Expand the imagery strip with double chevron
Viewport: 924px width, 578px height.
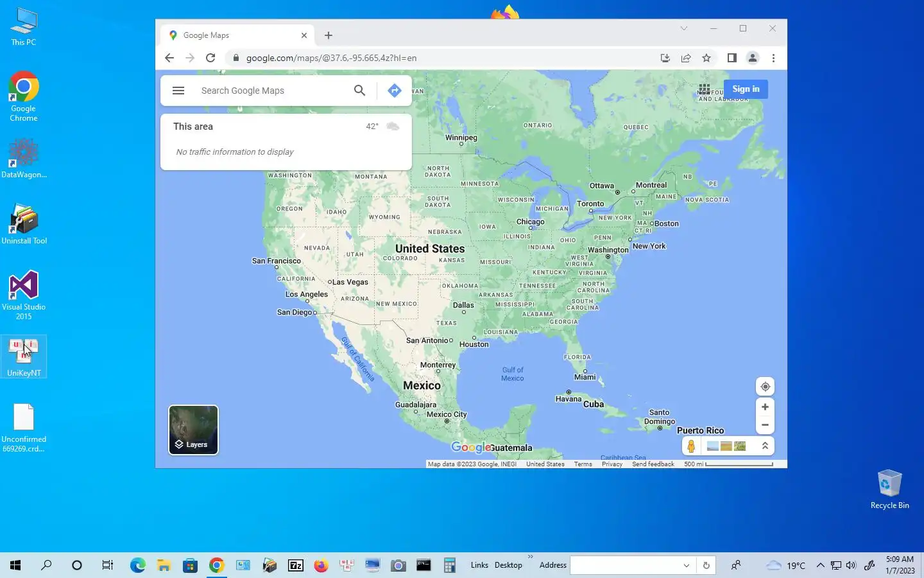coord(765,446)
